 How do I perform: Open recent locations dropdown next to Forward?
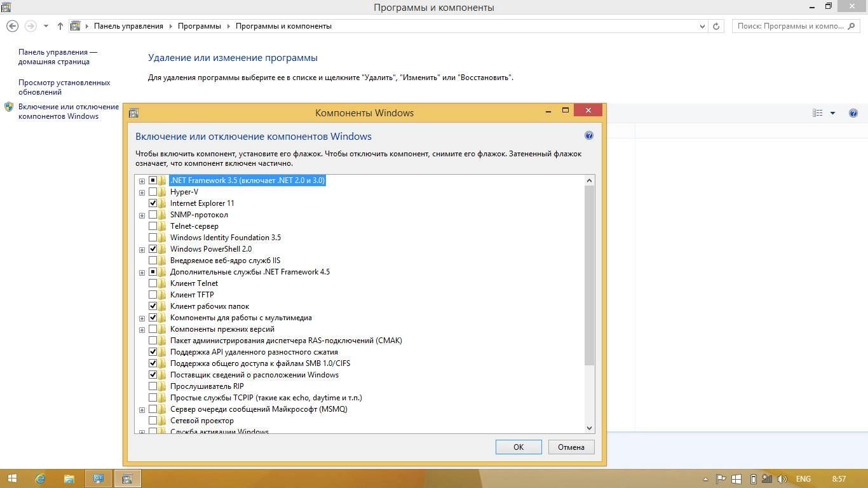(46, 26)
